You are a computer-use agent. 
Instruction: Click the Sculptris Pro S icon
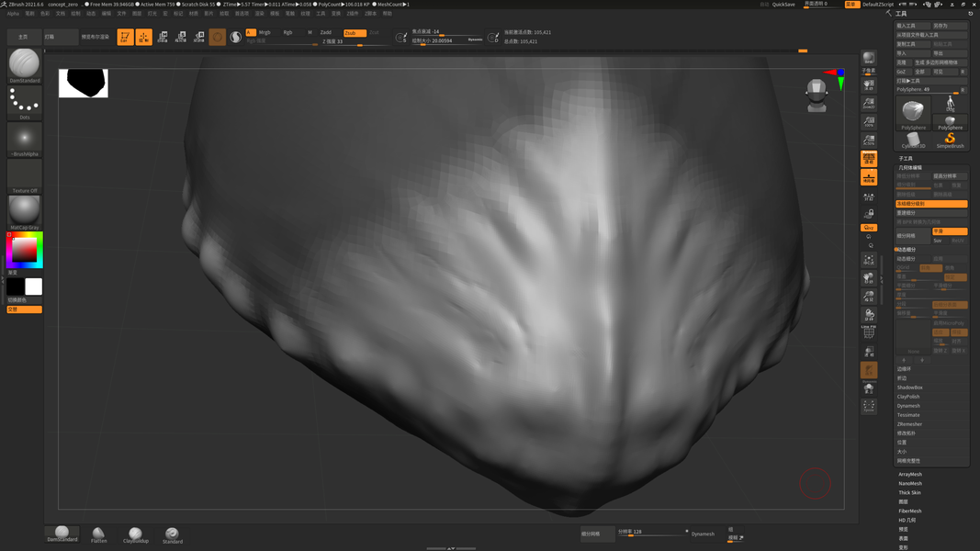point(236,37)
